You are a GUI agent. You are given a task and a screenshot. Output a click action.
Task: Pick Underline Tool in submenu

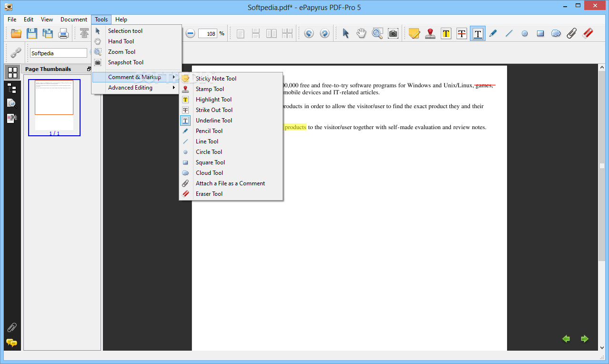231,121
